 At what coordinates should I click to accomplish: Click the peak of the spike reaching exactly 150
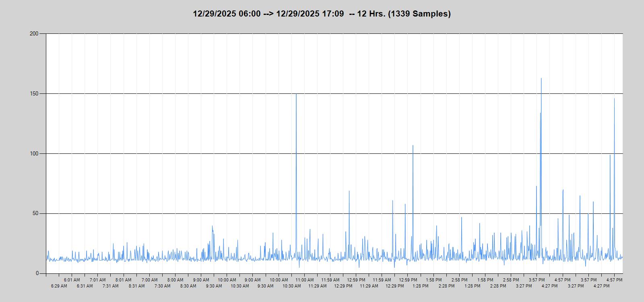(x=296, y=95)
